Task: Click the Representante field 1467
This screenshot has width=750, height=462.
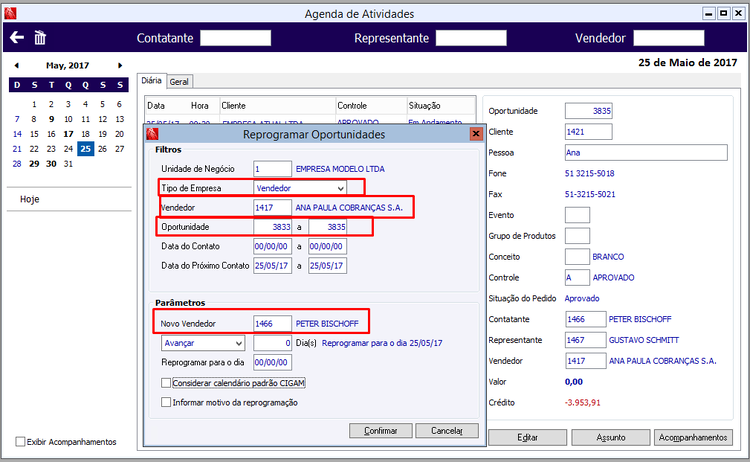Action: pyautogui.click(x=585, y=340)
